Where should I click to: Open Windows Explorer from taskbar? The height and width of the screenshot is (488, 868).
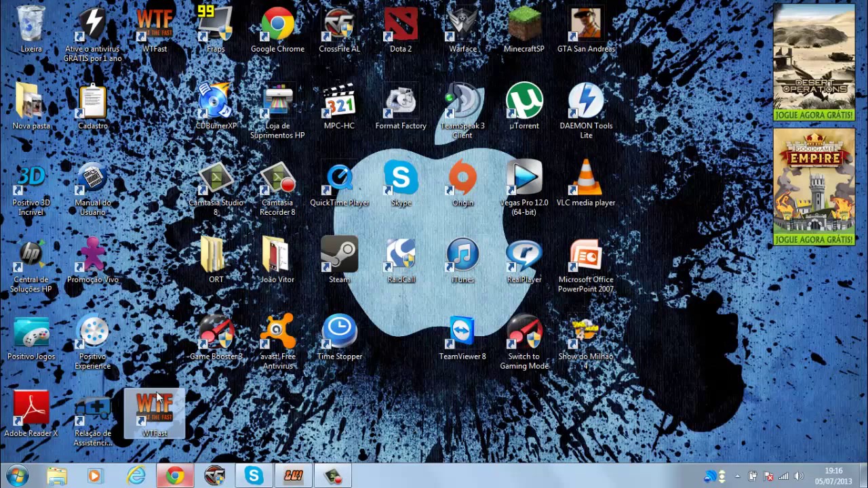click(57, 476)
